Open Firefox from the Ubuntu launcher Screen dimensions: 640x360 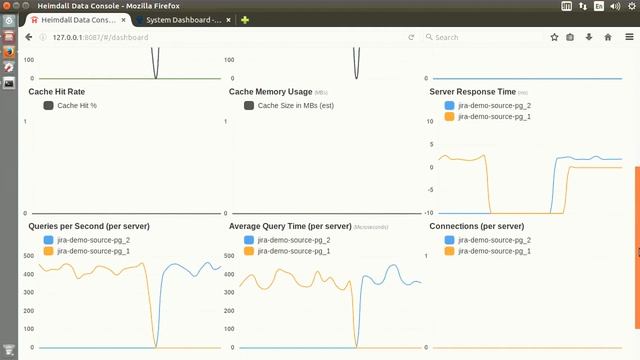click(x=9, y=52)
